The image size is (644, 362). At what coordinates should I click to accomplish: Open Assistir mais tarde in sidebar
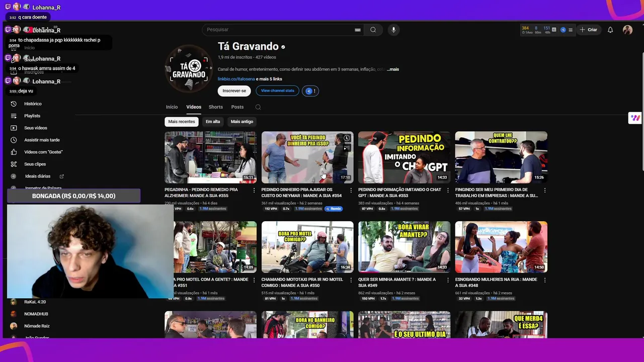coord(42,140)
